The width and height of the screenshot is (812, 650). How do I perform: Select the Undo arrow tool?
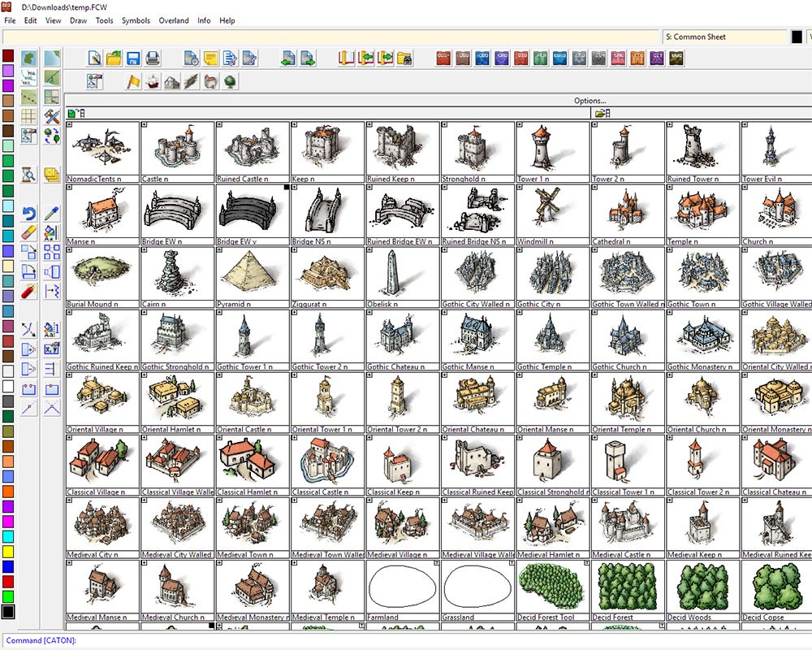pos(29,214)
